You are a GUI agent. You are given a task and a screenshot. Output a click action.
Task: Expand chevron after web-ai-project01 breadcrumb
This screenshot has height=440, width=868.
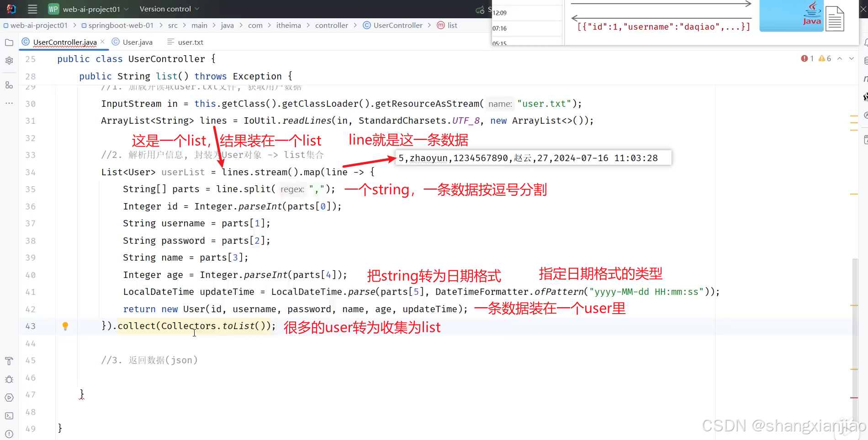[x=74, y=26]
